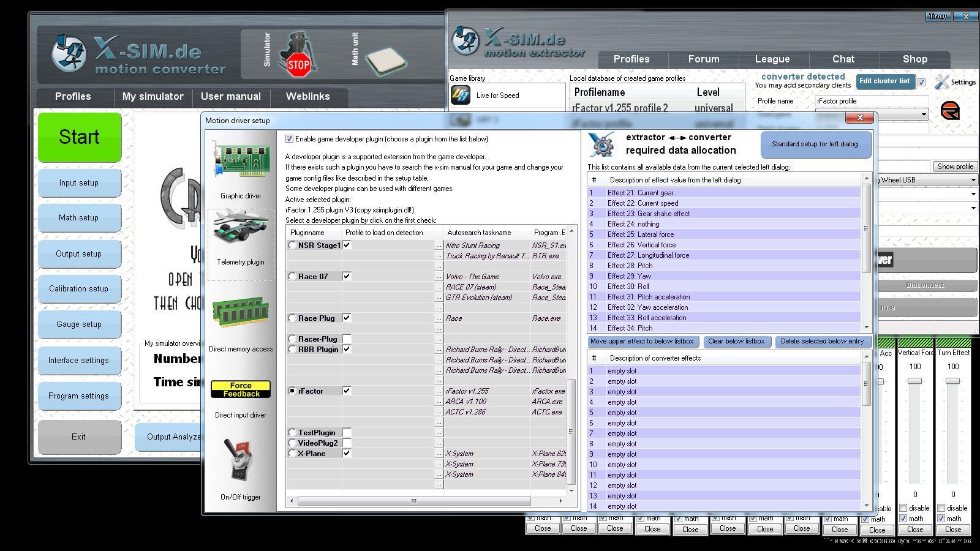Viewport: 980px width, 551px height.
Task: Toggle Enable game developer plugin checkbox
Action: click(x=290, y=139)
